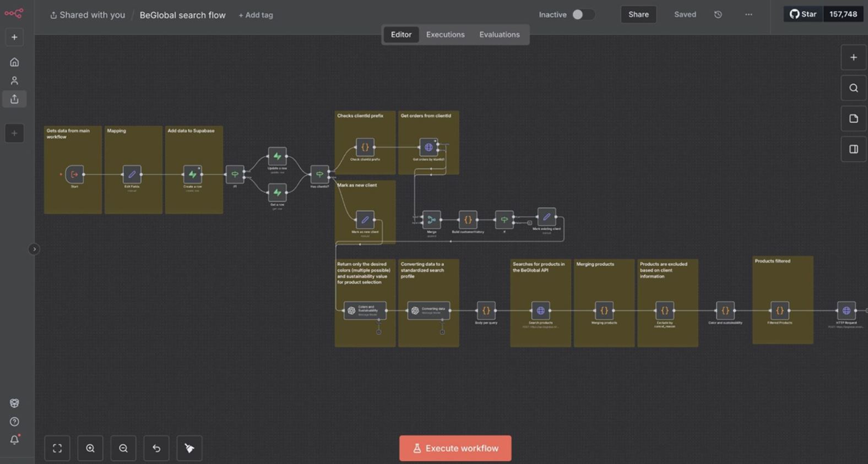
Task: Click the Add tag link
Action: click(x=256, y=15)
